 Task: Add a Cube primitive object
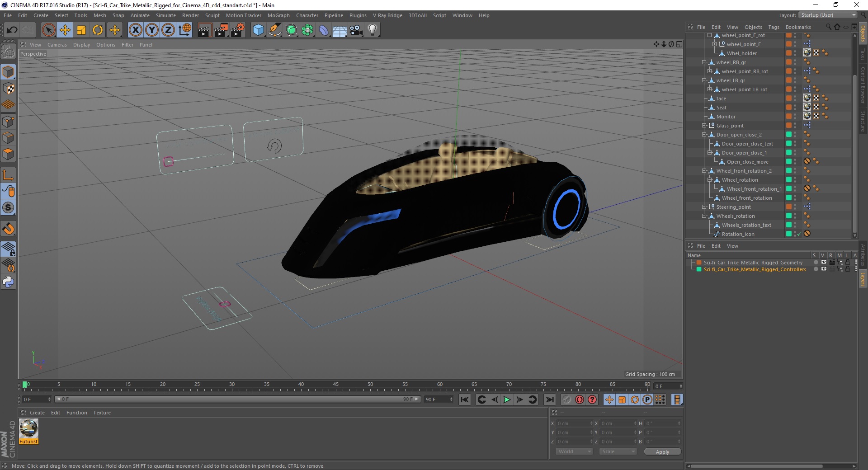[258, 30]
